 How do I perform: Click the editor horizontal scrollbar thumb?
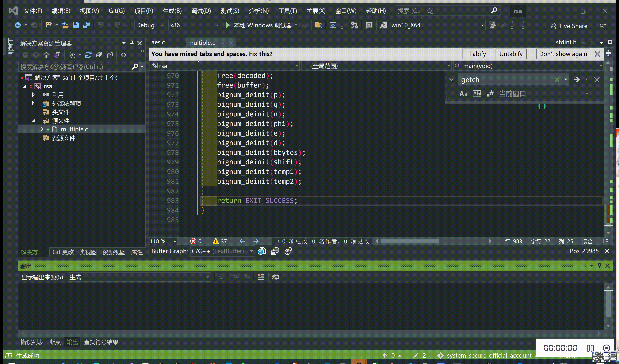coord(409,241)
